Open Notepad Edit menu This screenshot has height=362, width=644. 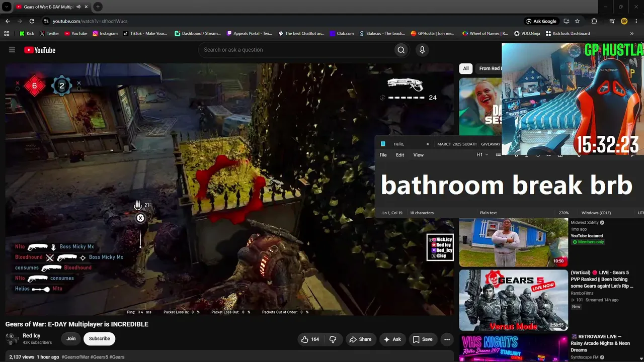[400, 155]
